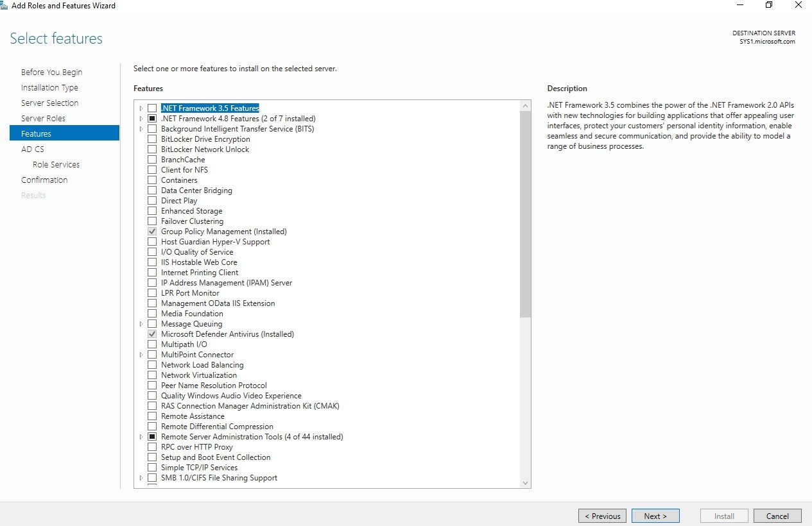812x526 pixels.
Task: Expand .NET Framework 4.8 Features node
Action: coord(141,119)
